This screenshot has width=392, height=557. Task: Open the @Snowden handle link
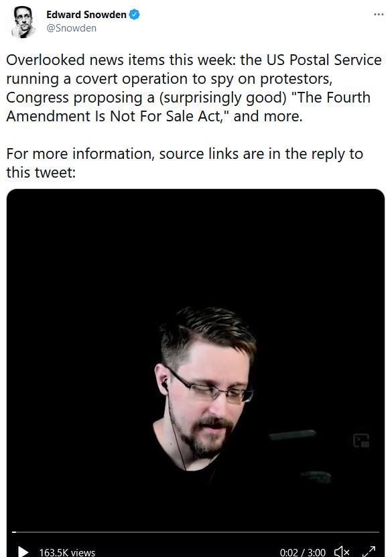72,28
